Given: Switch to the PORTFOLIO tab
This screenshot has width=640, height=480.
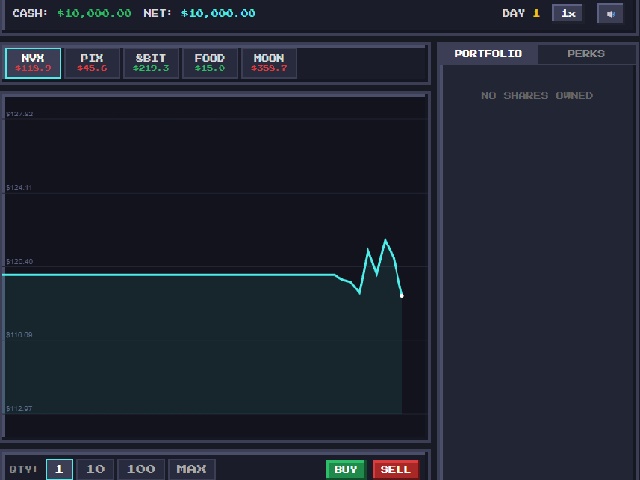Looking at the screenshot, I should tap(488, 53).
